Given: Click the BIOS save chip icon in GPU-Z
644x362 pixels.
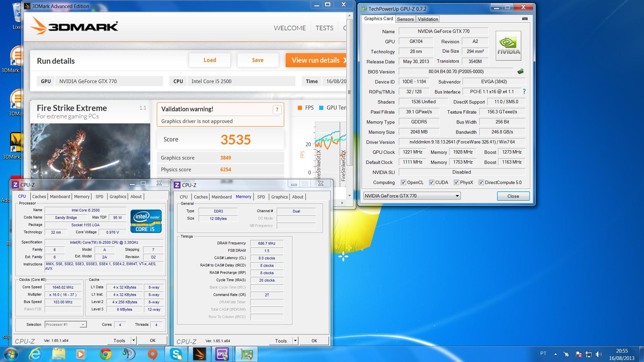Looking at the screenshot, I should point(520,71).
